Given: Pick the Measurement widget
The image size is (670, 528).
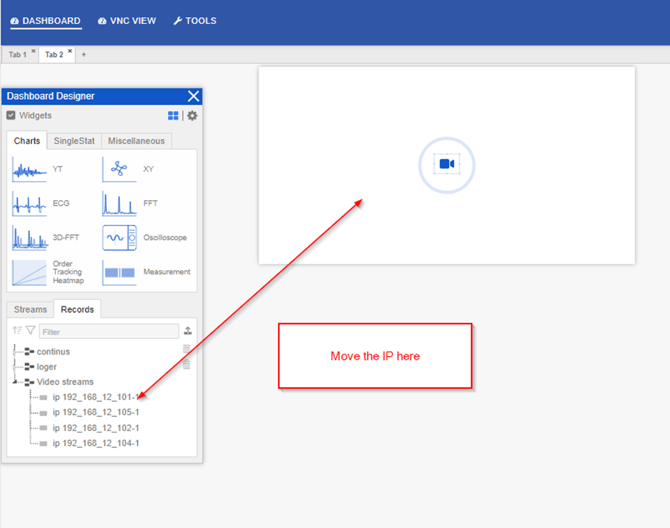Looking at the screenshot, I should click(x=119, y=272).
